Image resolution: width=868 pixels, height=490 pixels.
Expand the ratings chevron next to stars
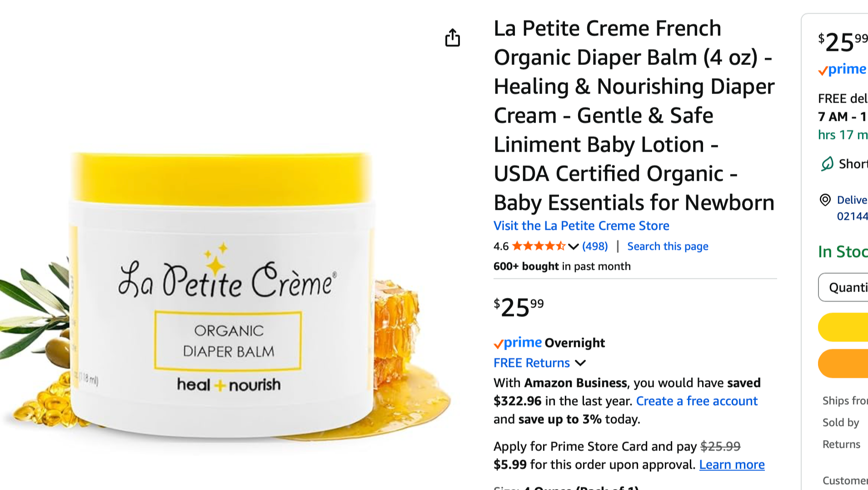pos(573,247)
